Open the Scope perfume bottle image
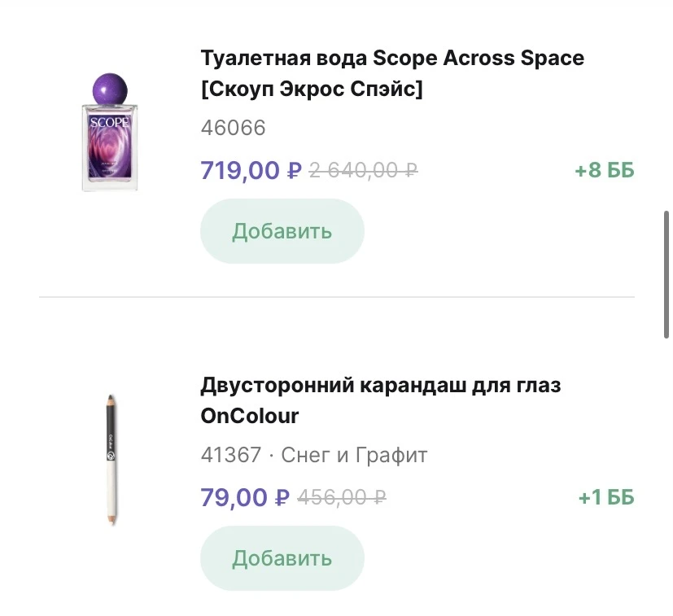The height and width of the screenshot is (616, 673). tap(110, 134)
